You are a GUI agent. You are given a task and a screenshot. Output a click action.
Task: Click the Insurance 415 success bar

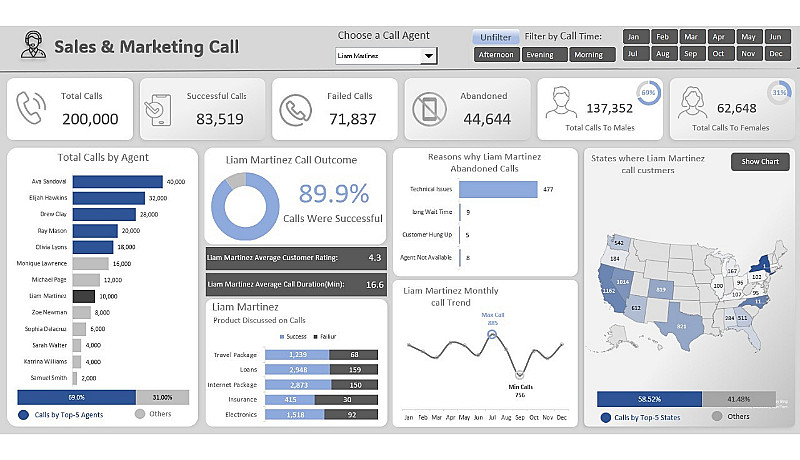coord(290,400)
